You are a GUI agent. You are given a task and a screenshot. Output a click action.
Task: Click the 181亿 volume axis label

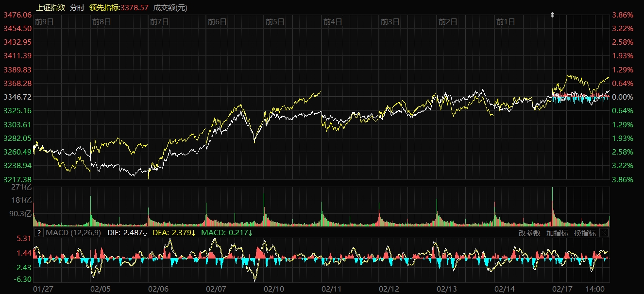(x=21, y=200)
